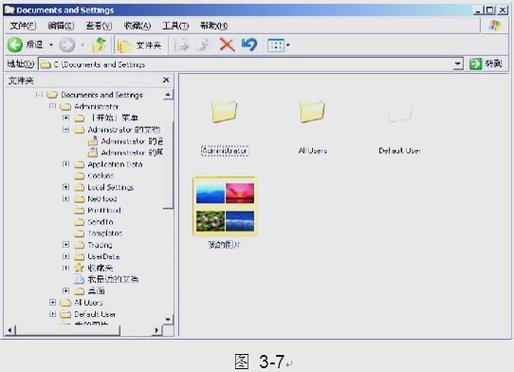Image resolution: width=514 pixels, height=372 pixels.
Task: Collapse the Administrator tree node
Action: tap(52, 106)
